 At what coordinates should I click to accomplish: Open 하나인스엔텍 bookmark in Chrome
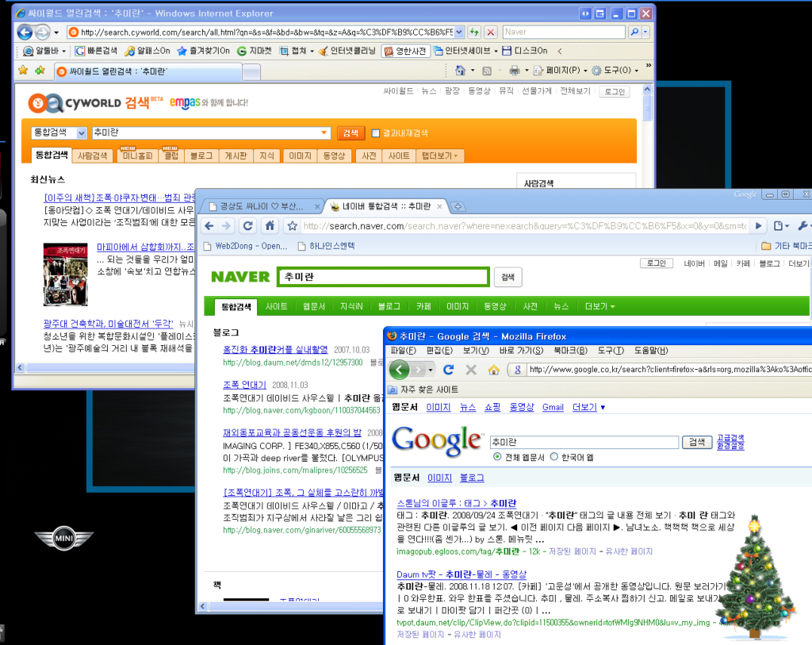[x=326, y=246]
